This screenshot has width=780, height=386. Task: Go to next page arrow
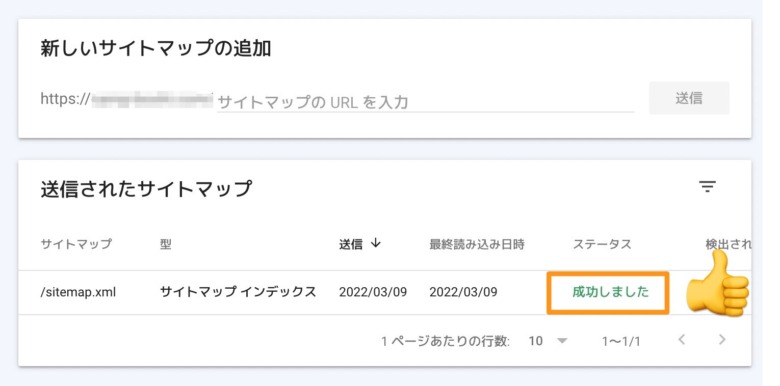[x=722, y=340]
